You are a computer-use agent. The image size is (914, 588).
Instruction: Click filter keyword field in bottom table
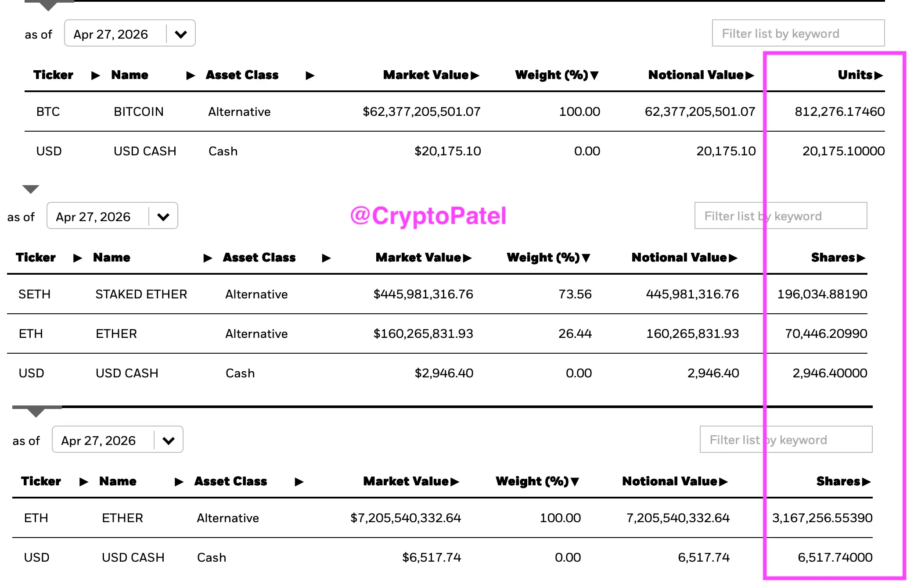click(x=786, y=440)
